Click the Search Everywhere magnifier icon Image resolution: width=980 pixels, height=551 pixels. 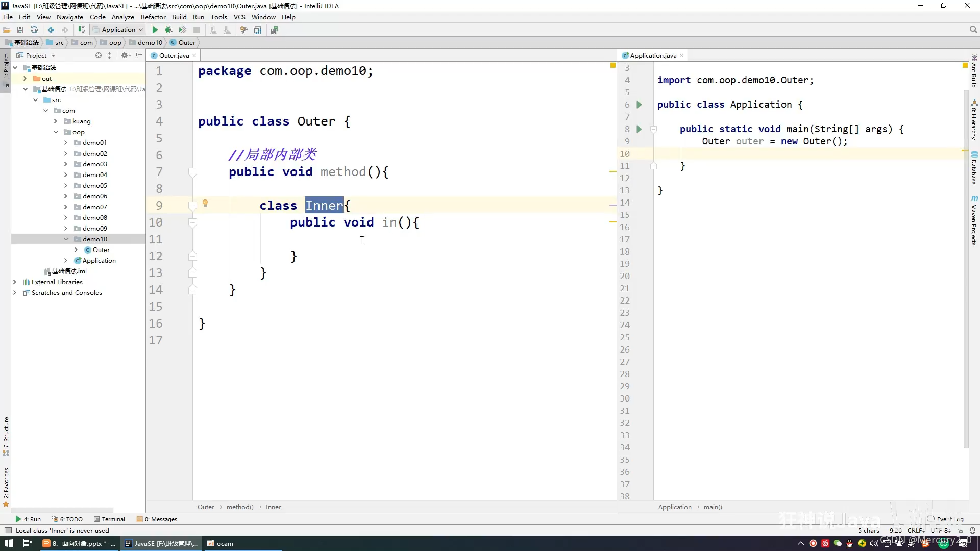click(x=973, y=30)
